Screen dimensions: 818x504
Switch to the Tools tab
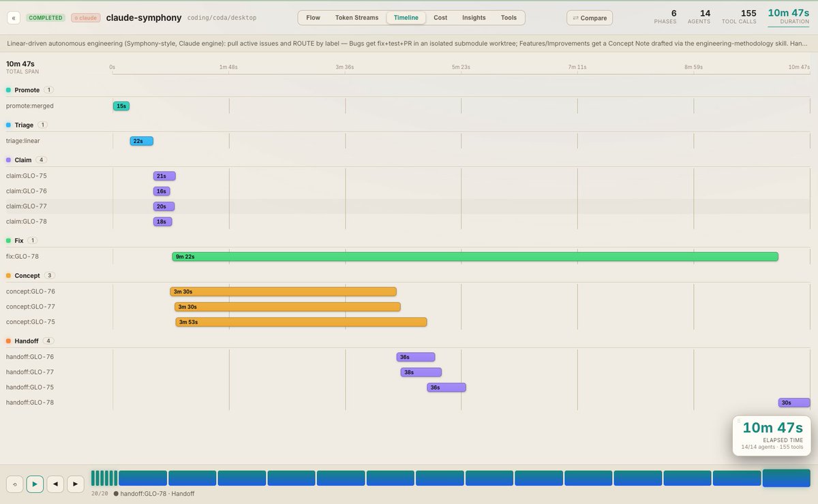(x=509, y=18)
